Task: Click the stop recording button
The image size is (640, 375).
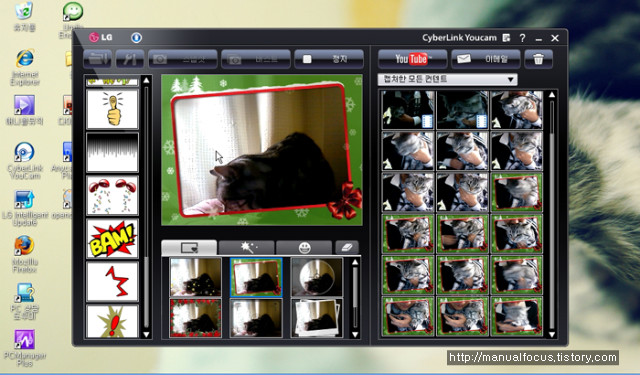Action: 329,59
